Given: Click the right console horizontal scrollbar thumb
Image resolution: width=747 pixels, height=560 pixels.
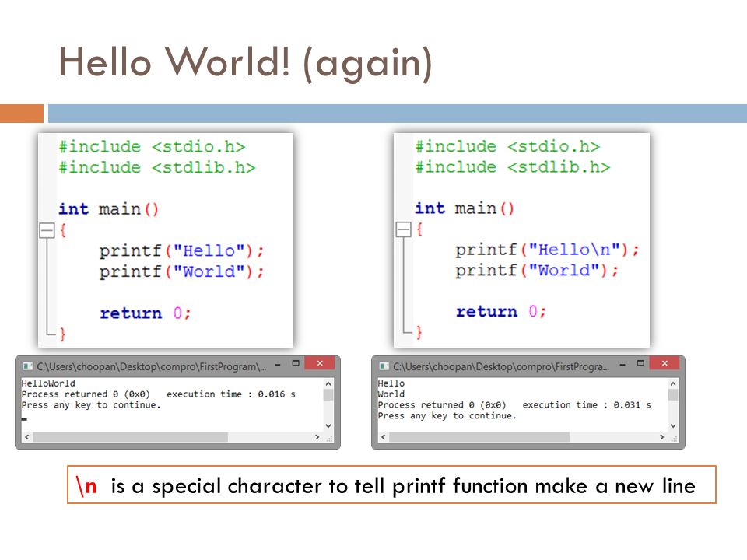Looking at the screenshot, I should [479, 437].
